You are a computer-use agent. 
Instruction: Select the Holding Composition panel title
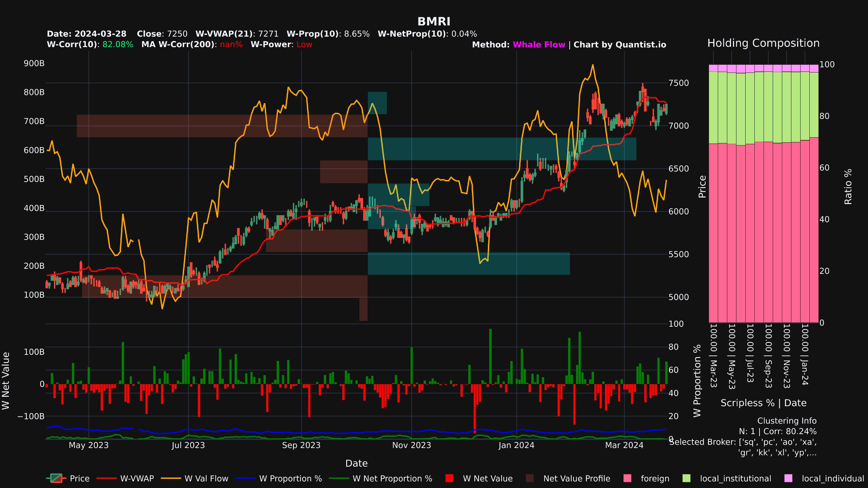tap(763, 43)
